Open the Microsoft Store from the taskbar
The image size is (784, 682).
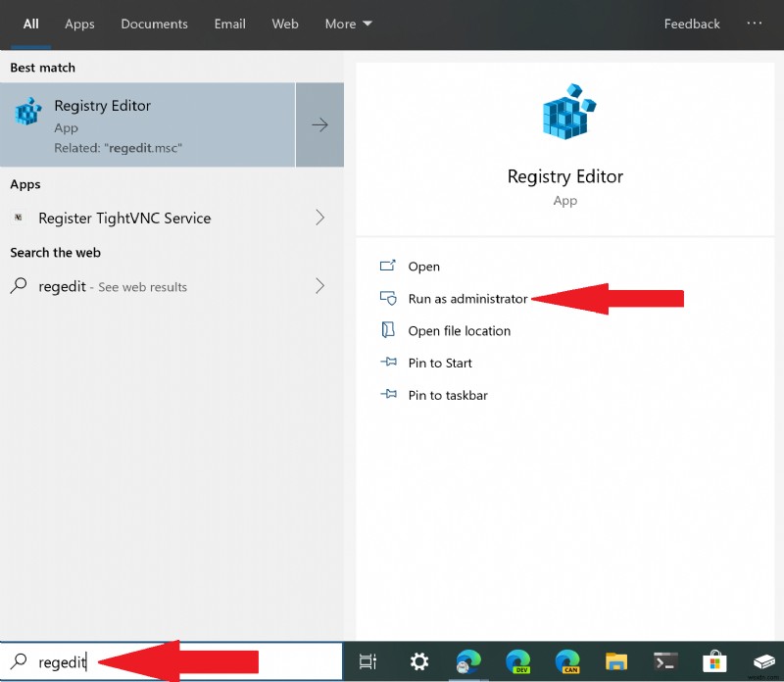(x=714, y=661)
